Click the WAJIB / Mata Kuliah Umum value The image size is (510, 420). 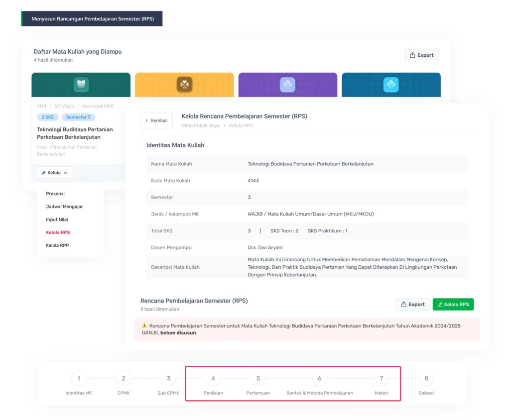point(311,214)
